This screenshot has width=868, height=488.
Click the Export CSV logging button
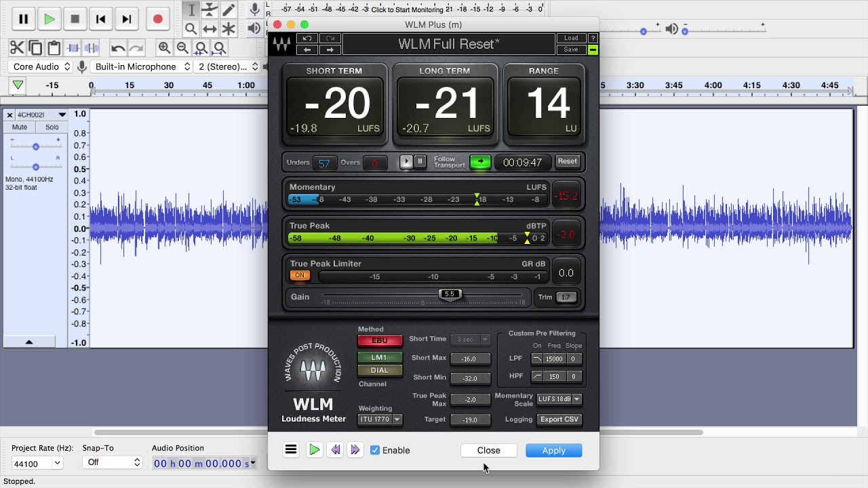[559, 420]
